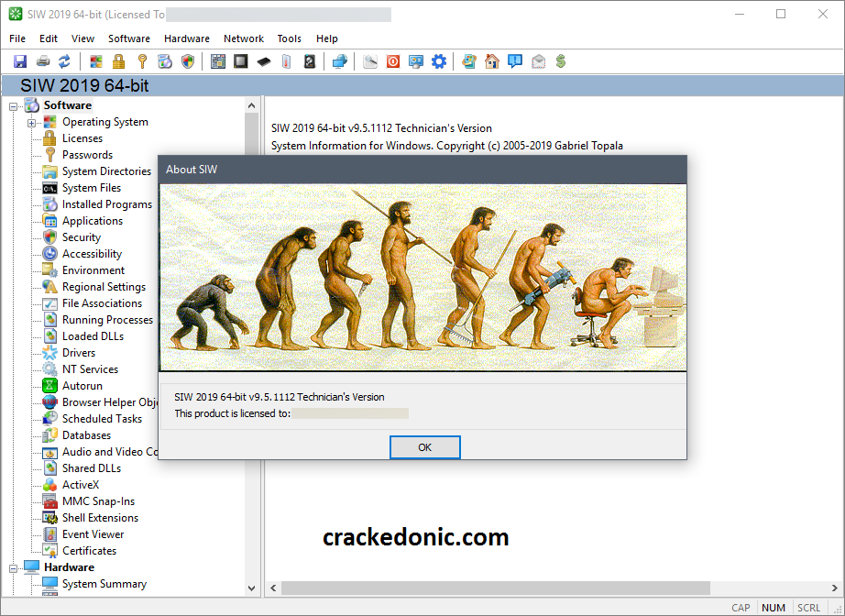Screen dimensions: 845x616
Task: Select Environment tree item
Action: [93, 270]
